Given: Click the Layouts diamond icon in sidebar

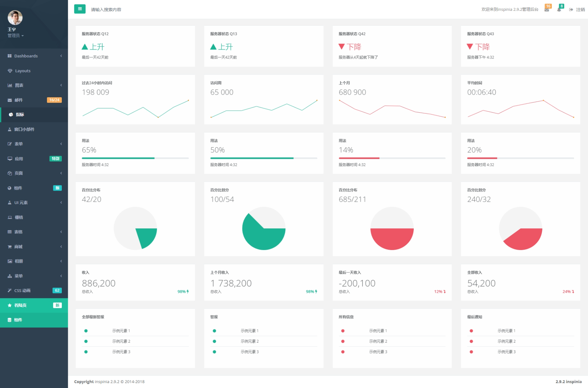Looking at the screenshot, I should tap(10, 71).
